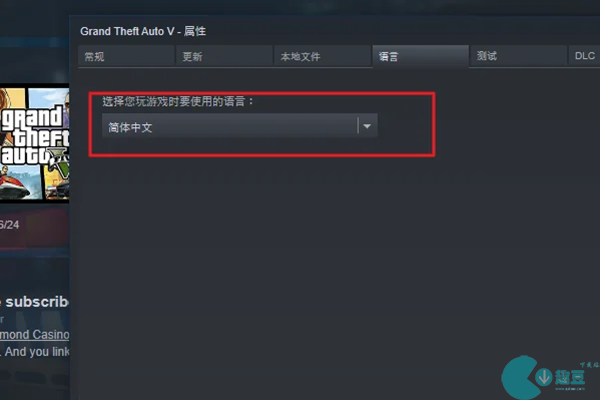Click the "And you link" news text
This screenshot has width=600, height=400.
pyautogui.click(x=35, y=351)
